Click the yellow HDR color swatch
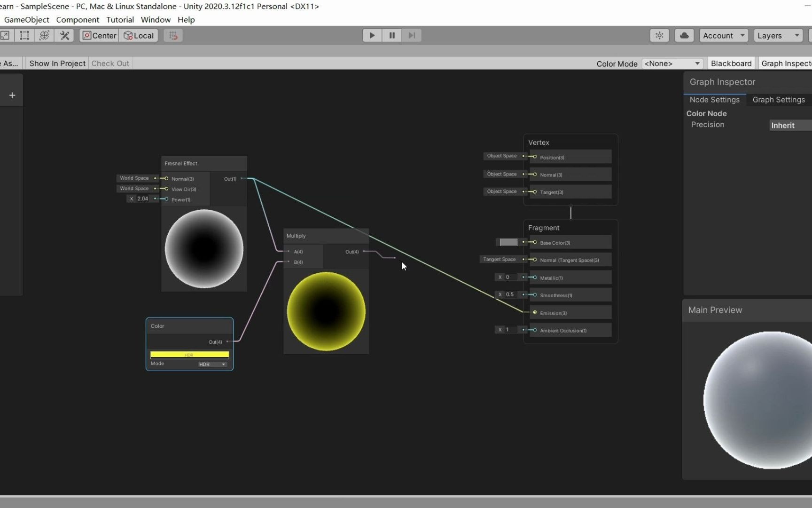812x508 pixels. (189, 355)
